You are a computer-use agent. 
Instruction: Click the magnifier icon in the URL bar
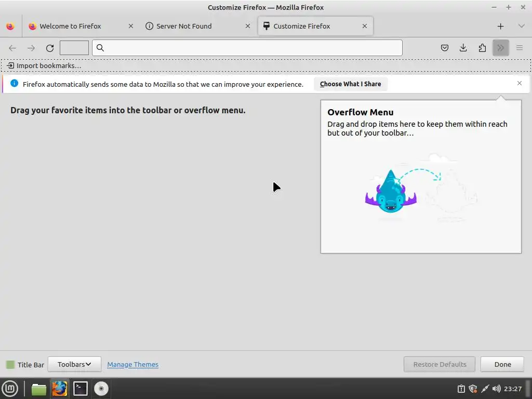(x=100, y=48)
